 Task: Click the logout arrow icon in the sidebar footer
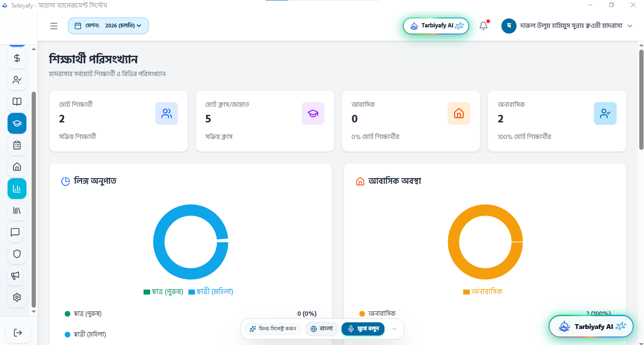point(18,333)
